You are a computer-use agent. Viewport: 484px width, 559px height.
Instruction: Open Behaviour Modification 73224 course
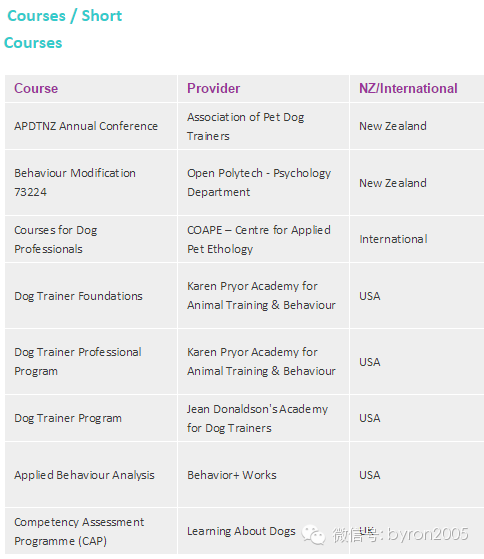click(75, 183)
